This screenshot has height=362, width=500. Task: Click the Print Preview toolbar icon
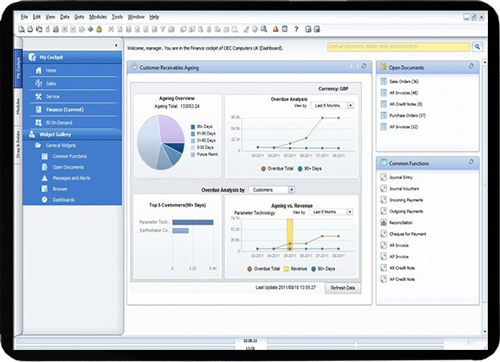pos(22,29)
